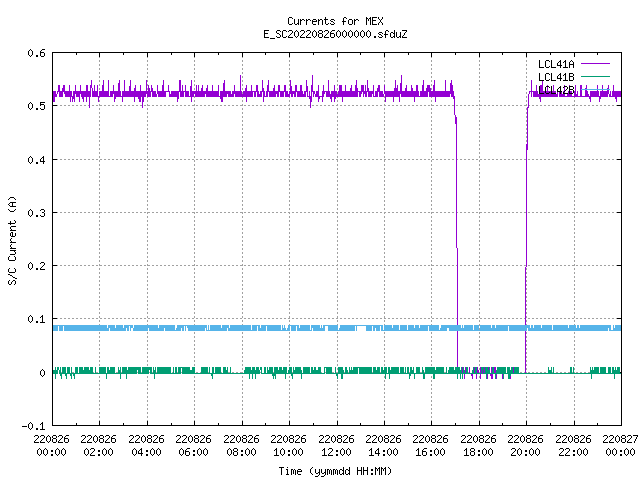Click the x-axis tick '220826 00:00'
The image size is (640, 480).
point(51,445)
